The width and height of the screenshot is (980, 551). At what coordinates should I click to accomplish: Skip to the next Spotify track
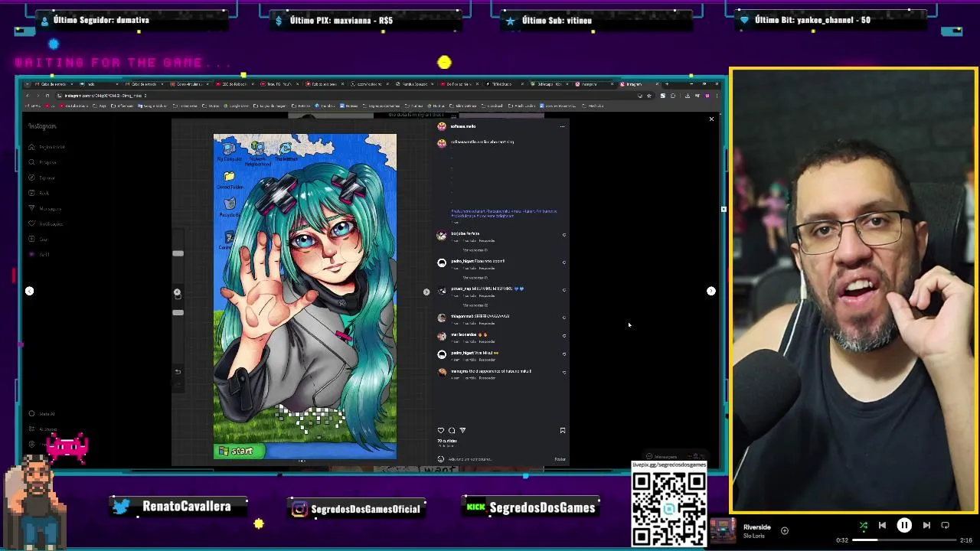[926, 526]
